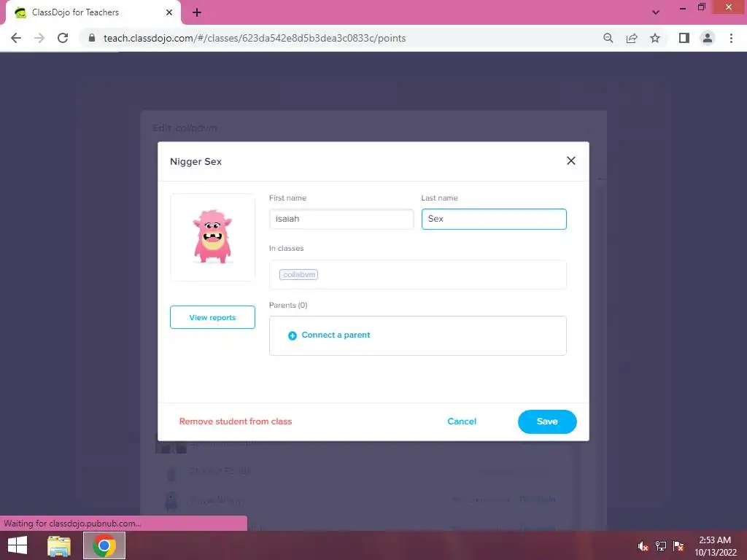Open a new browser tab
Image resolution: width=747 pixels, height=560 pixels.
coord(197,12)
